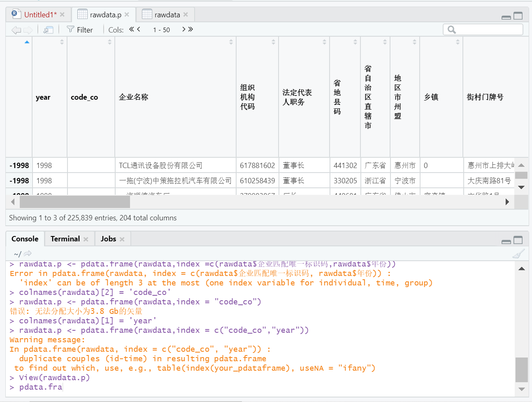Viewport: 532px width, 402px height.
Task: Click the console's scroll-up arrow
Action: point(522,269)
